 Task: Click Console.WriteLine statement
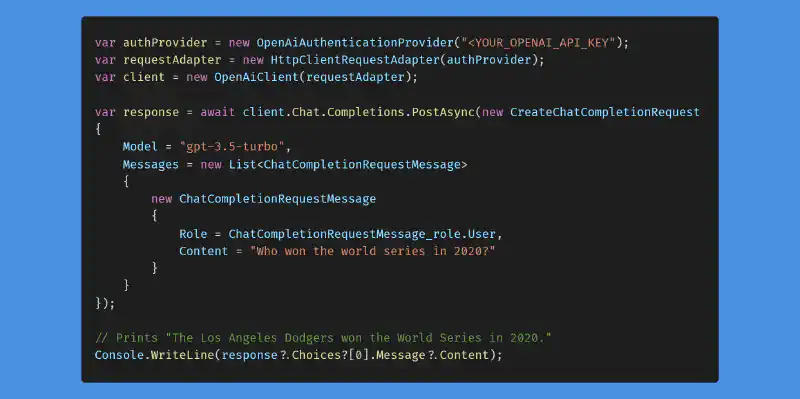[298, 355]
